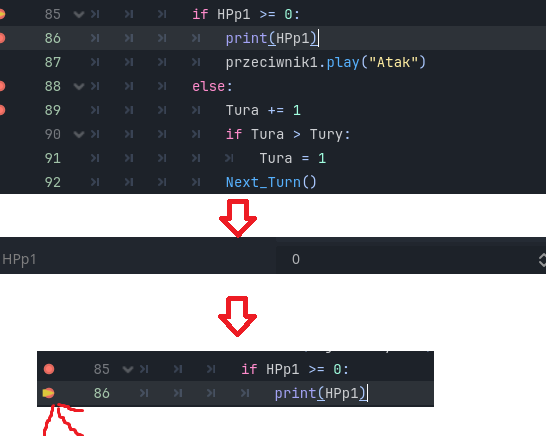546x436 pixels.
Task: Click the "Atak" string literal
Action: click(x=393, y=63)
